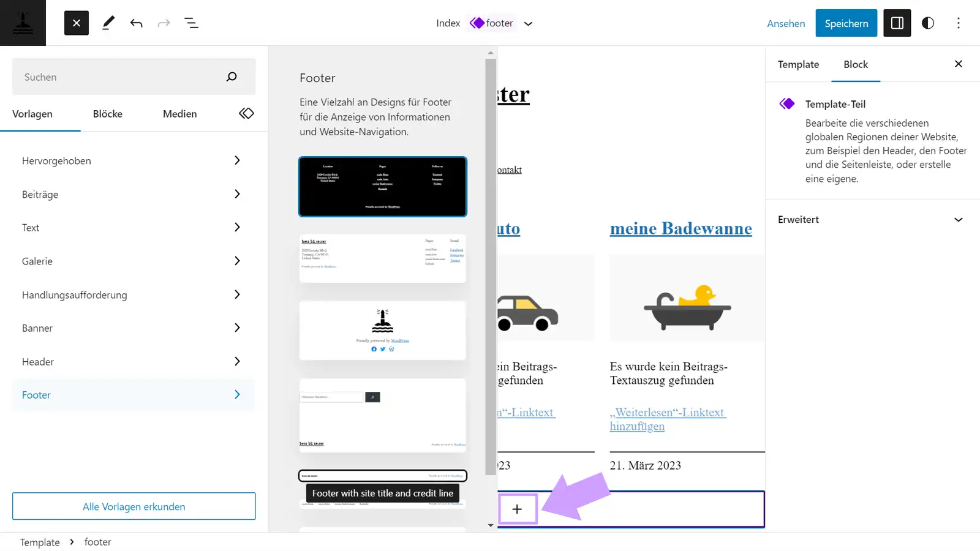Switch to the Block sidebar tab
The width and height of the screenshot is (980, 551).
pyautogui.click(x=856, y=64)
